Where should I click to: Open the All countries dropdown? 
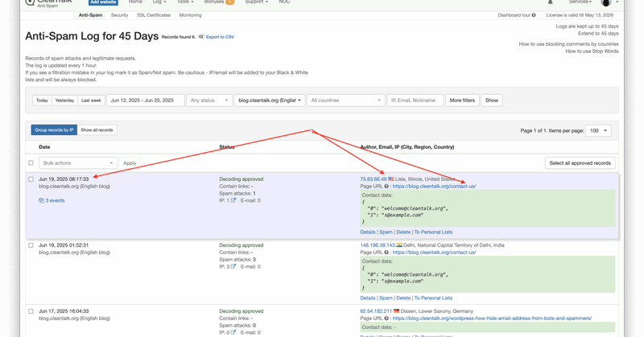tap(346, 101)
